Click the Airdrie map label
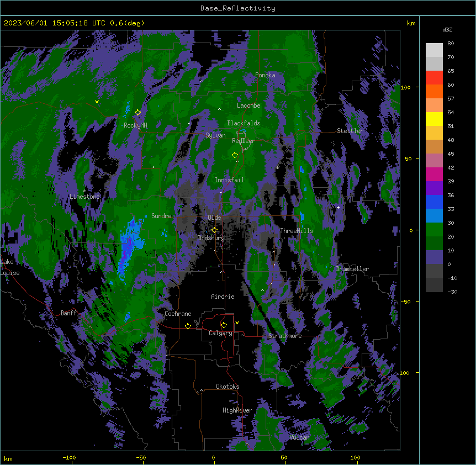This screenshot has width=476, height=465. coord(223,297)
